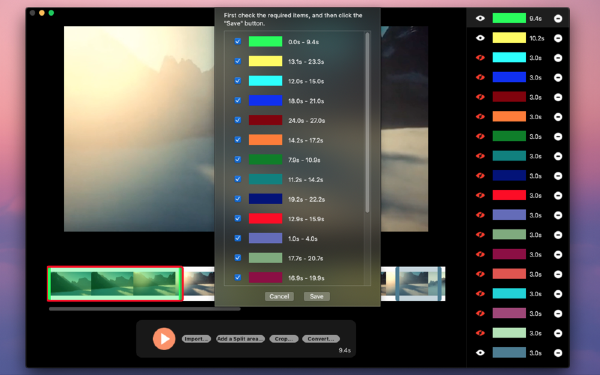This screenshot has height=375, width=600.
Task: Delete the blue split area in sidebar
Action: pyautogui.click(x=558, y=77)
